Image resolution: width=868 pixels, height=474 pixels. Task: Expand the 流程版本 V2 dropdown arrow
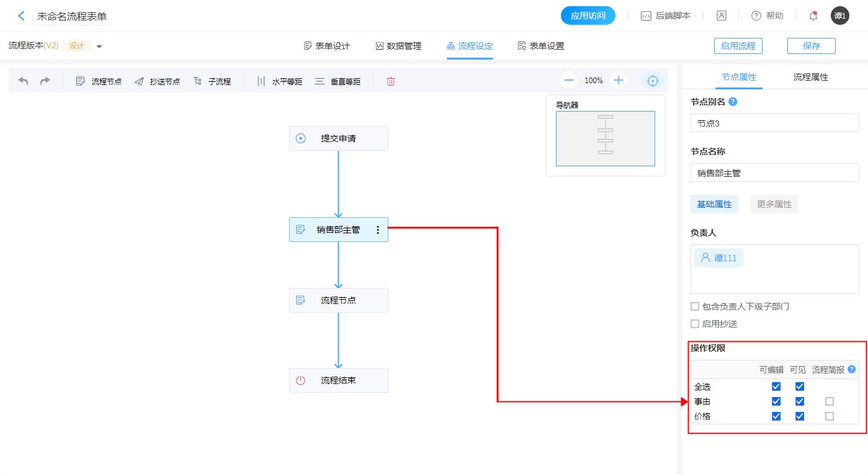[x=99, y=47]
